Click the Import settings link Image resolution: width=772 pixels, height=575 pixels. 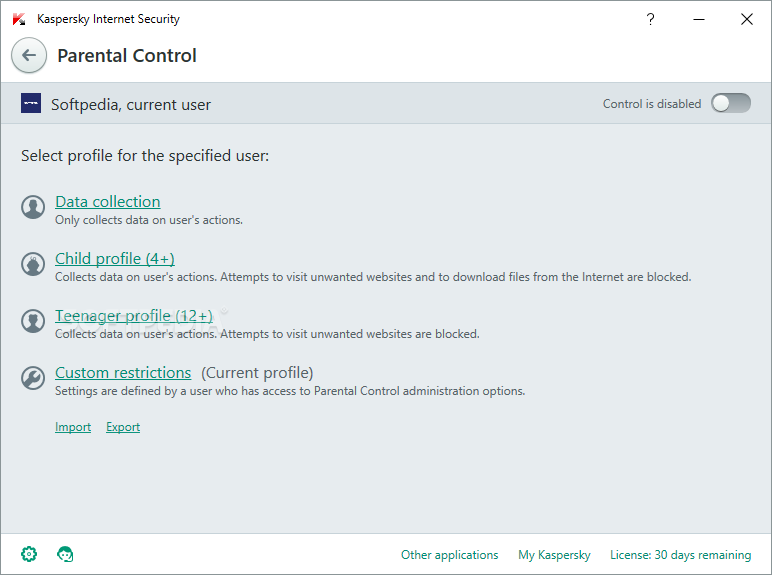click(73, 427)
